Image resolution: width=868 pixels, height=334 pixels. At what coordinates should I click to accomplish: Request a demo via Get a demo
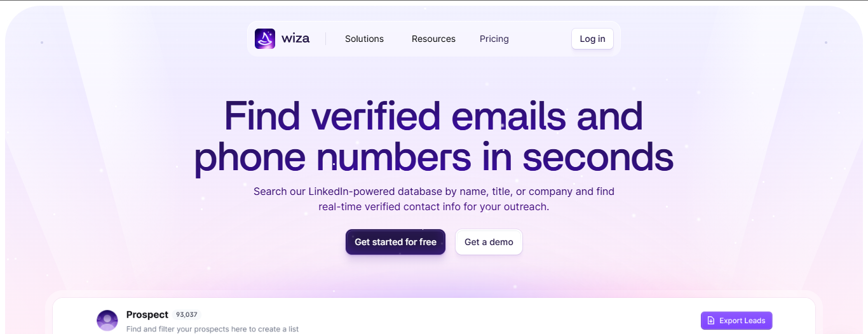point(489,242)
